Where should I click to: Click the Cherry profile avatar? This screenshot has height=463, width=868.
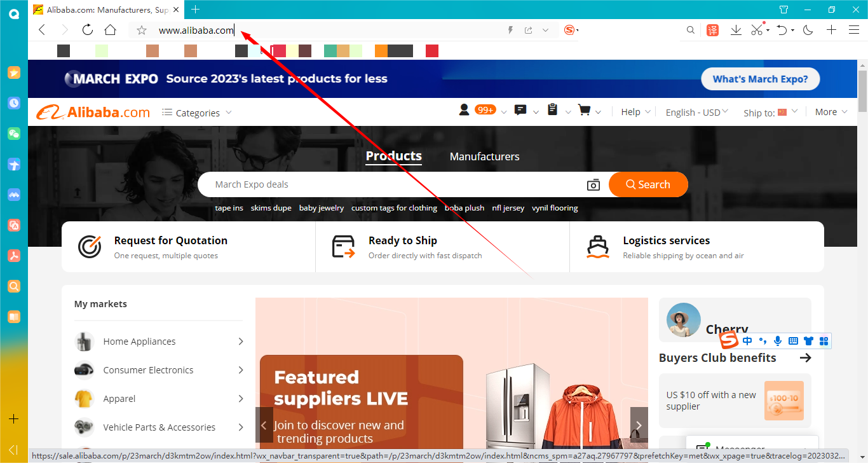click(x=684, y=319)
